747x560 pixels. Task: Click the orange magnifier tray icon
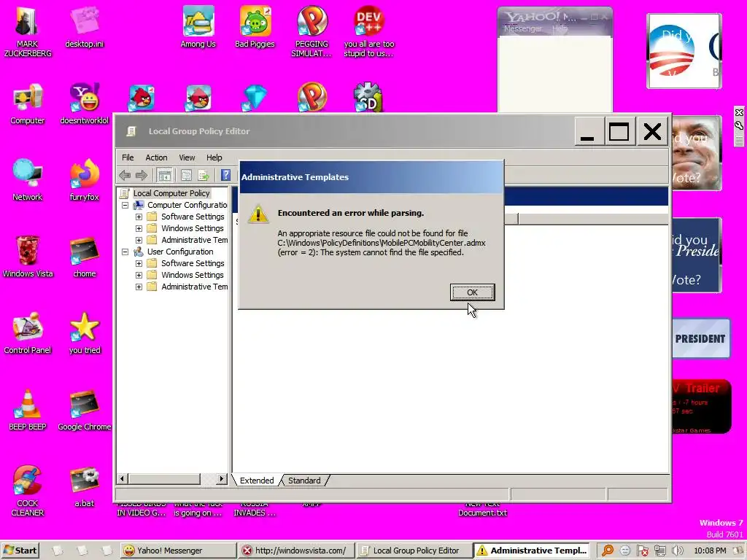(x=608, y=551)
